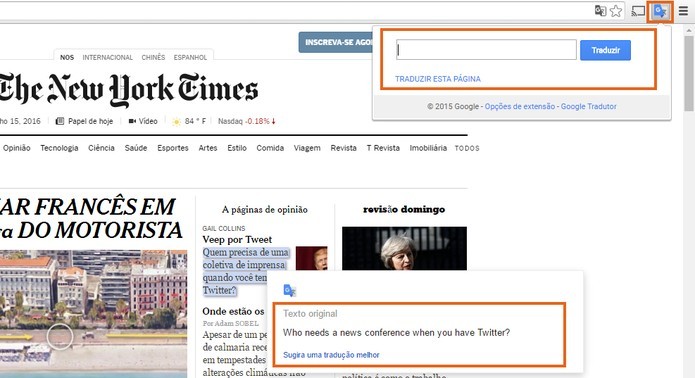Focus the translation text input field
695x378 pixels.
[x=486, y=50]
